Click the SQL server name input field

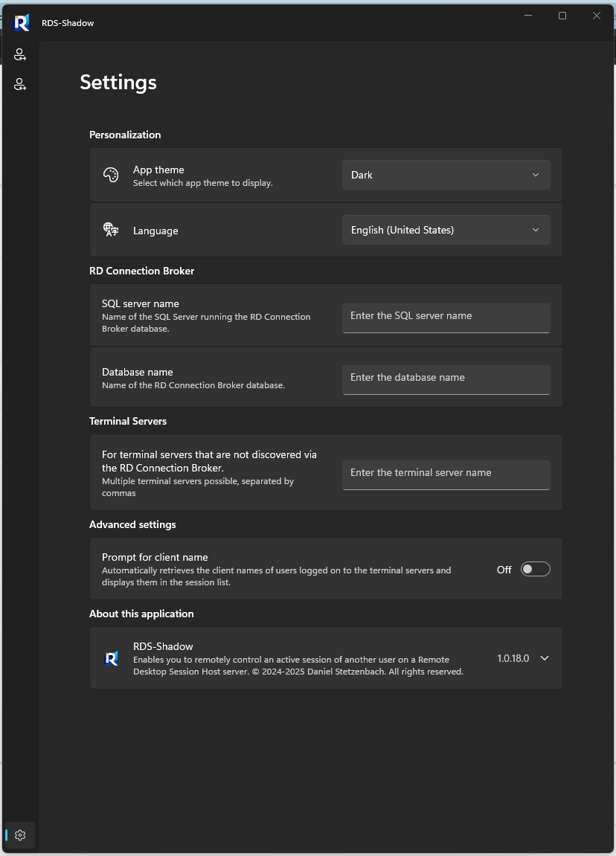(x=446, y=318)
